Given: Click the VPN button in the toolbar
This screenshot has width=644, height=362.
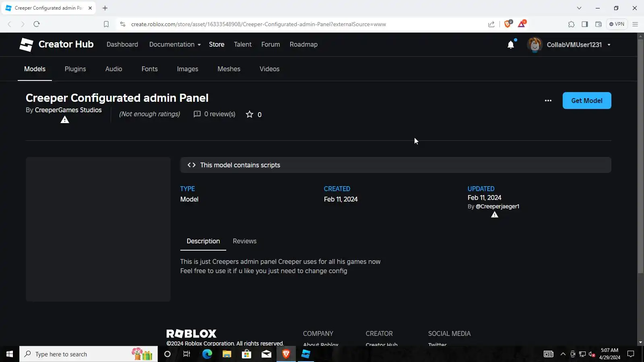Looking at the screenshot, I should (x=617, y=24).
